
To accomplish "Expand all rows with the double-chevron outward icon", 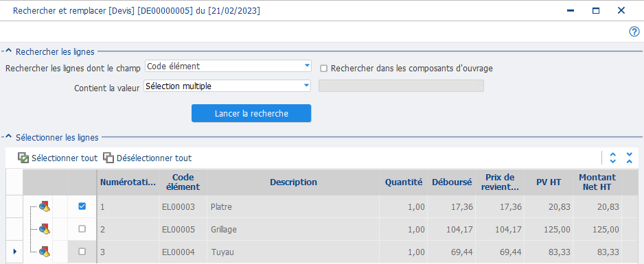I will 613,158.
